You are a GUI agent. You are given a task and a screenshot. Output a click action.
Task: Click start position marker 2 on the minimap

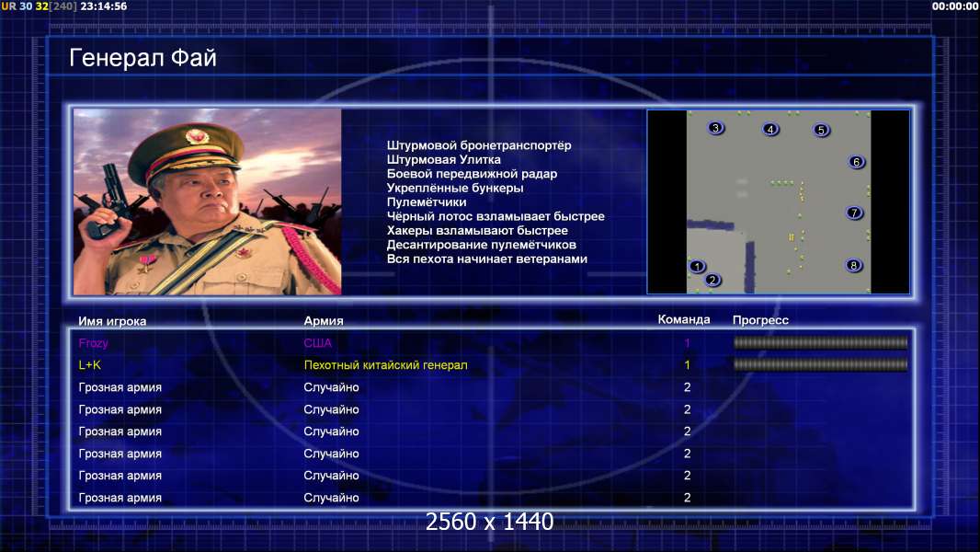712,280
